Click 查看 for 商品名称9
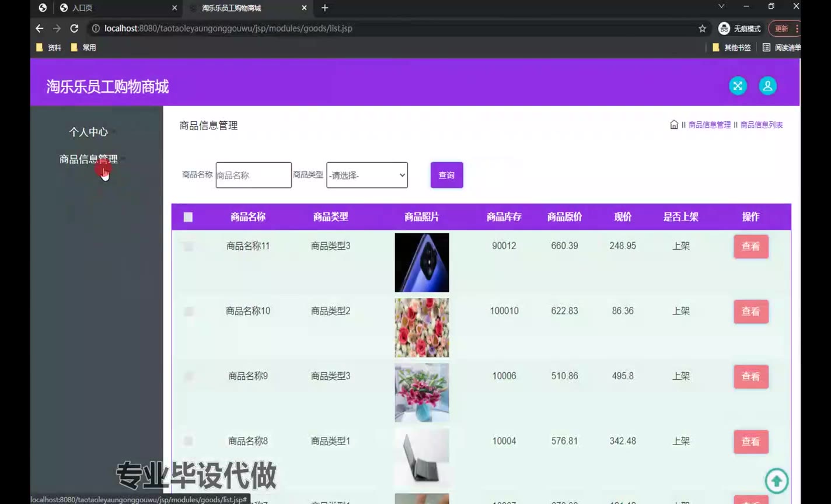The height and width of the screenshot is (504, 831). pos(750,377)
